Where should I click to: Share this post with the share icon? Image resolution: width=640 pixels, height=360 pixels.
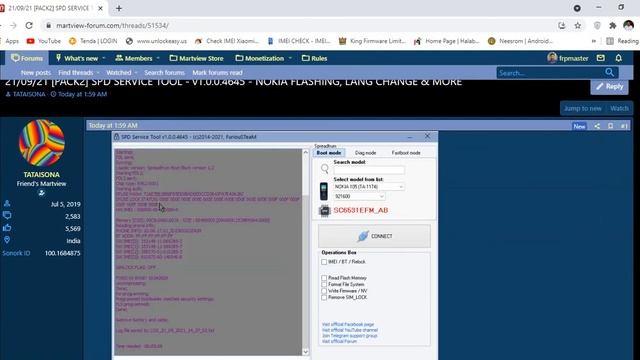[x=597, y=126]
